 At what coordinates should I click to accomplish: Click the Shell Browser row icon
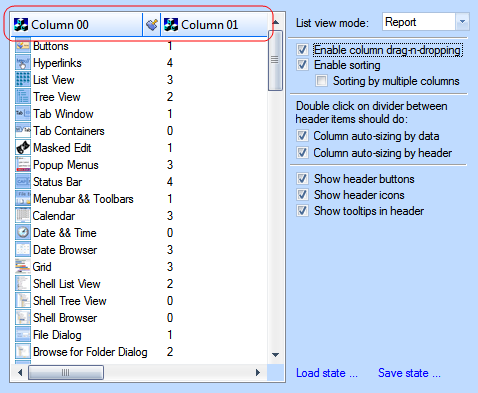coord(23,318)
